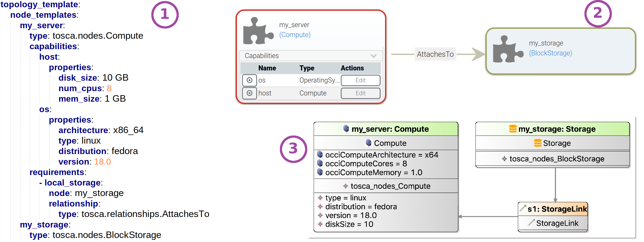The height and width of the screenshot is (242, 644).
Task: Click the Edit button for os capability
Action: tap(360, 80)
